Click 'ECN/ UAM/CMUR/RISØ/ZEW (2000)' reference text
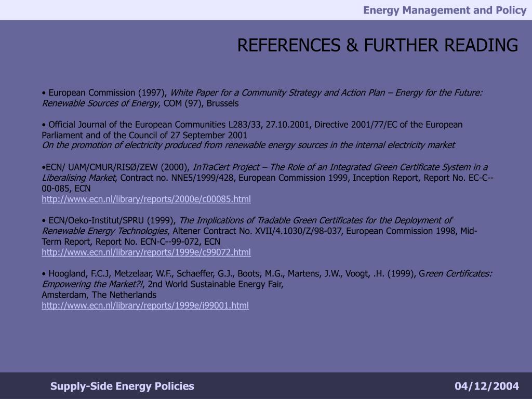532x399 pixels. click(x=117, y=167)
